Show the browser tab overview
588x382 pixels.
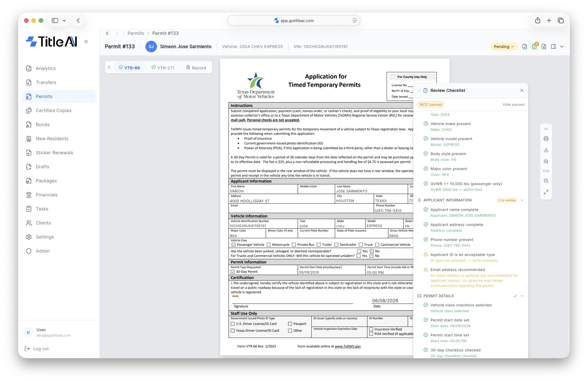(561, 20)
